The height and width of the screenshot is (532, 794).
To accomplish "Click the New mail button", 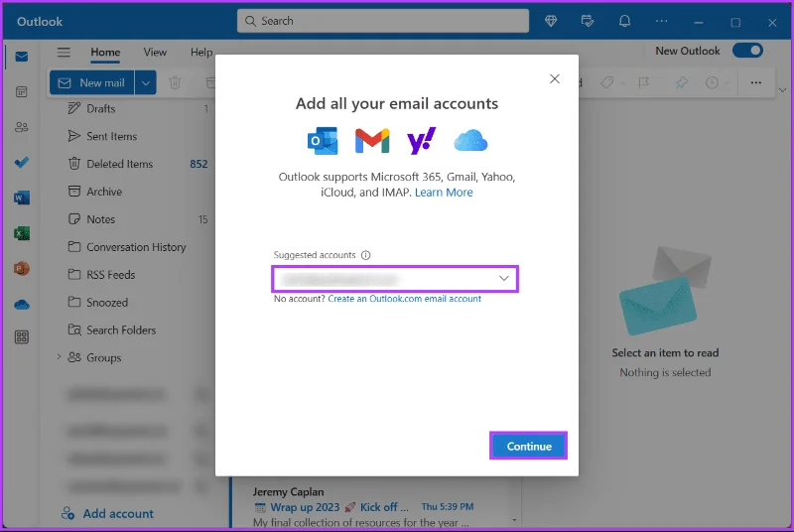I will pos(92,82).
